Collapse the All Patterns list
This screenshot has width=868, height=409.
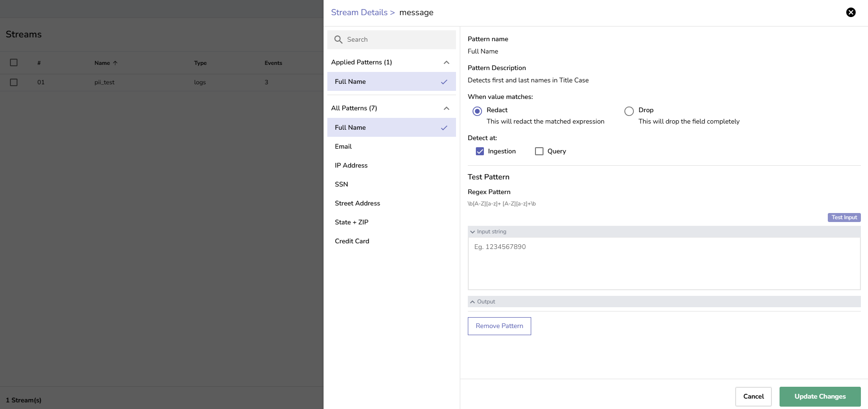click(x=446, y=108)
